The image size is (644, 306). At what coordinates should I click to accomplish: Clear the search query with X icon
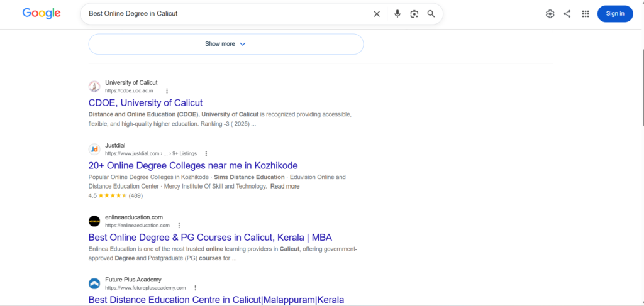click(377, 14)
